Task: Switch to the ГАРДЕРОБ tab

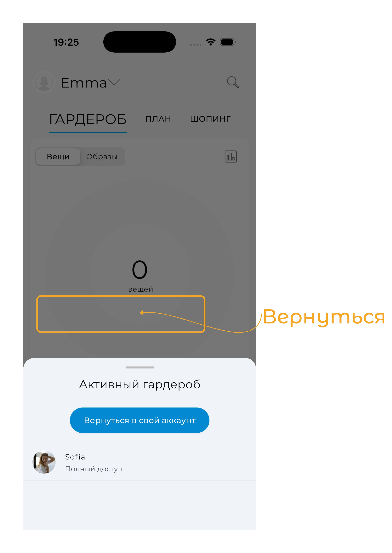Action: click(88, 119)
